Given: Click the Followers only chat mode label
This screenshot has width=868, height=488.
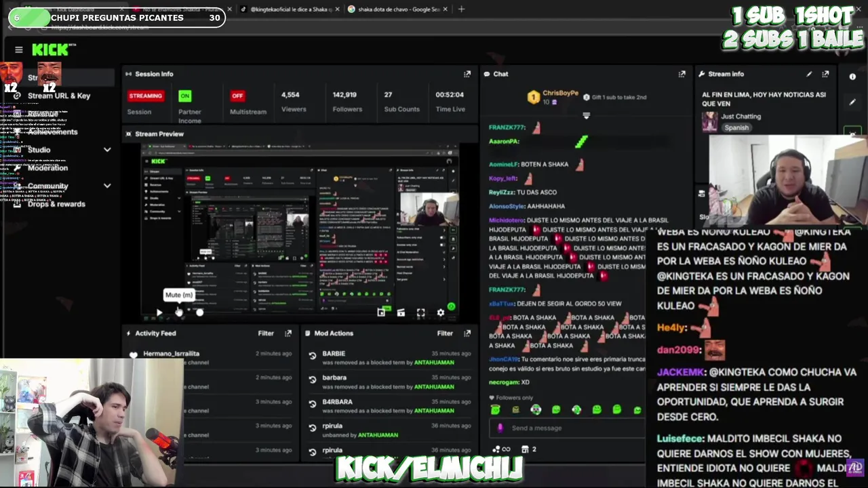Looking at the screenshot, I should pos(514,398).
